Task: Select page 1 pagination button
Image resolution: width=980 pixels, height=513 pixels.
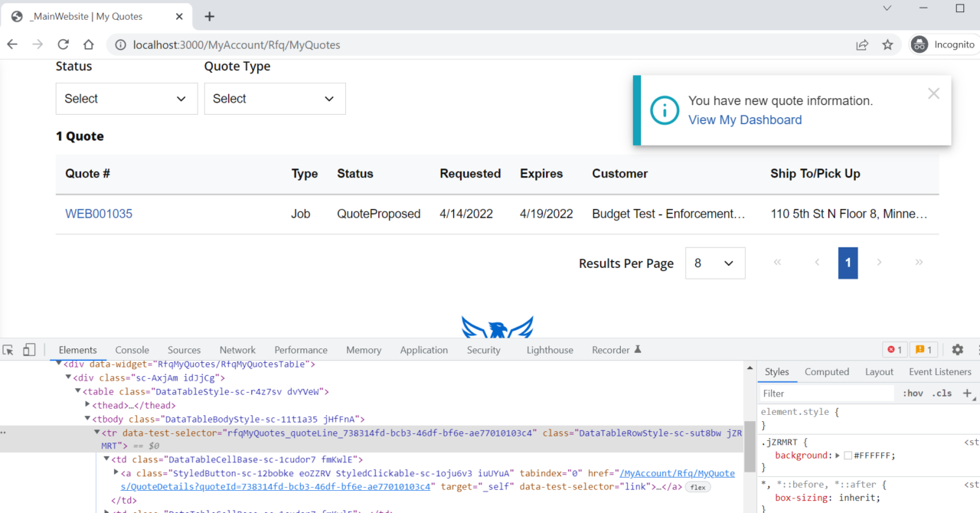Action: point(848,263)
